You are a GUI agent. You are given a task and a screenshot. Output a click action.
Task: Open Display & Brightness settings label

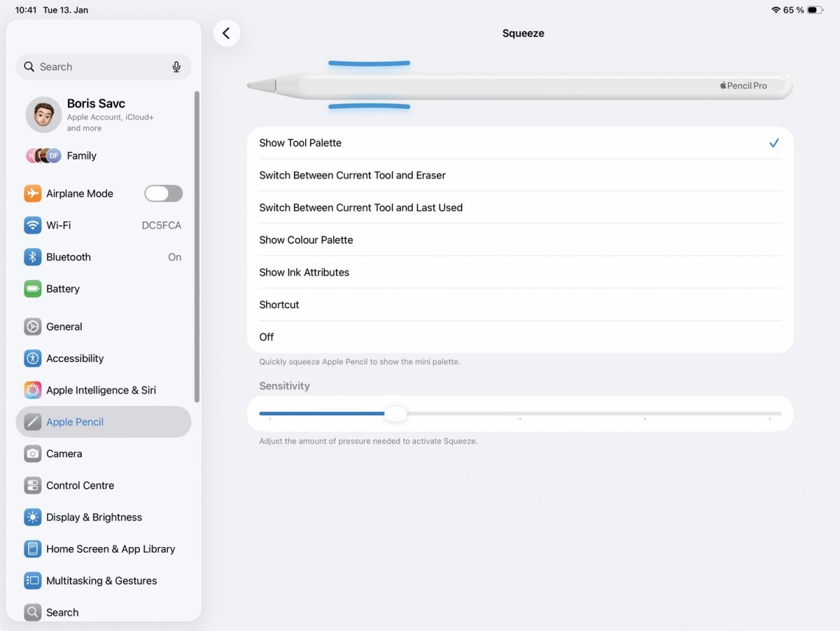pos(94,517)
